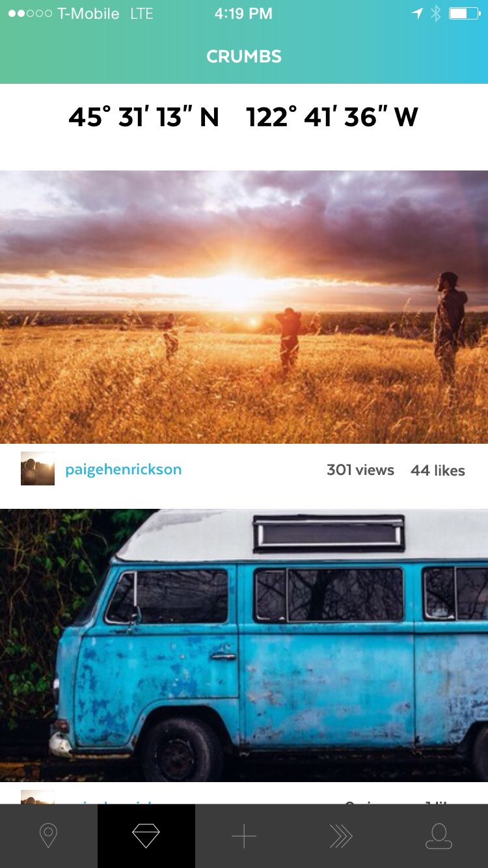Open the sunset field photo

pos(244,307)
